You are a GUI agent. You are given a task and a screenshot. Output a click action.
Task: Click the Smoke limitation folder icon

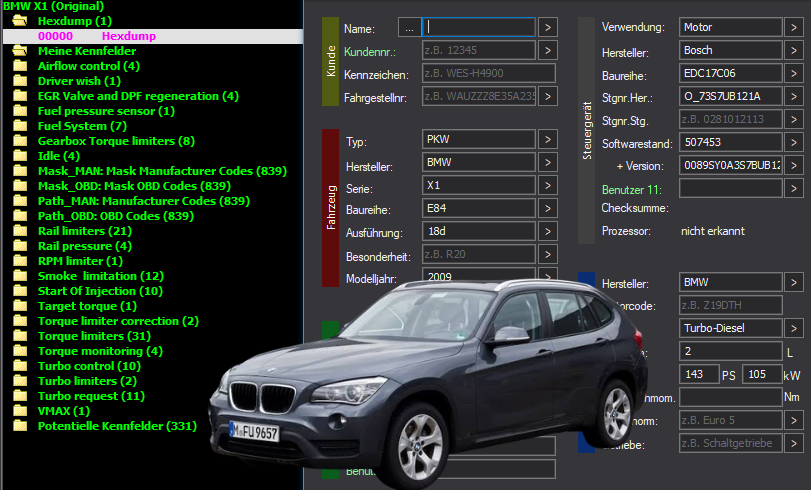pyautogui.click(x=20, y=276)
